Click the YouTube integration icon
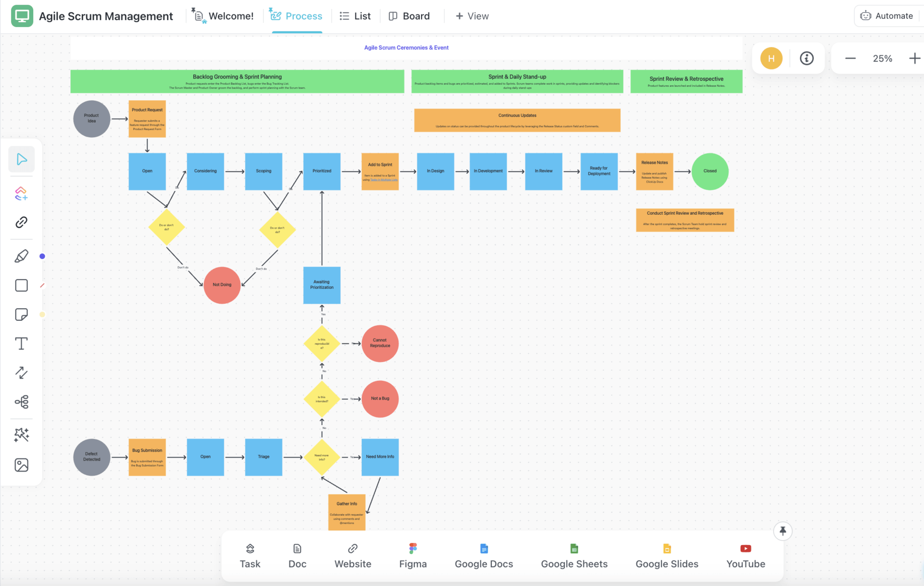 pyautogui.click(x=745, y=548)
